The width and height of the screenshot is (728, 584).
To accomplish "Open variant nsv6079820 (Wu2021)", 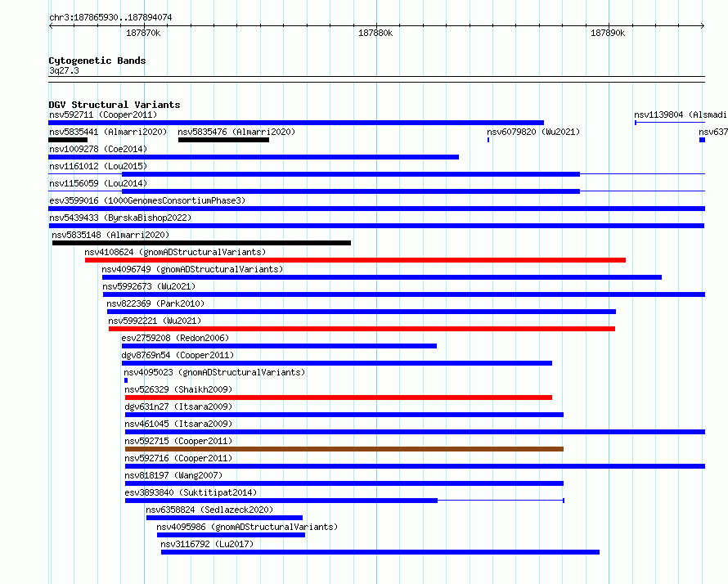I will [x=533, y=132].
